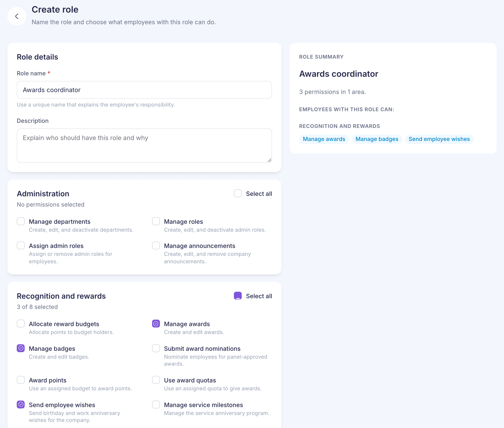The width and height of the screenshot is (504, 428).
Task: Check the Assign admin roles box
Action: coord(21,245)
